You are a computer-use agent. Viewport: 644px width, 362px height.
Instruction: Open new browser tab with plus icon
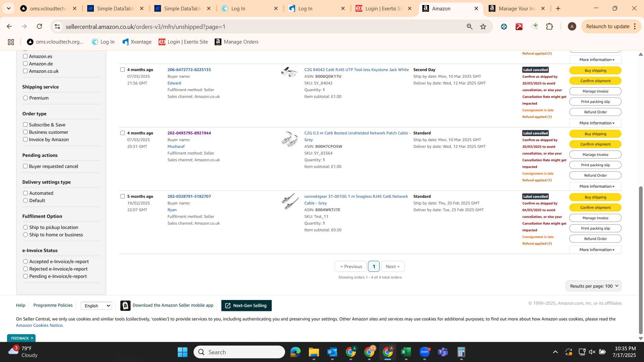click(558, 8)
